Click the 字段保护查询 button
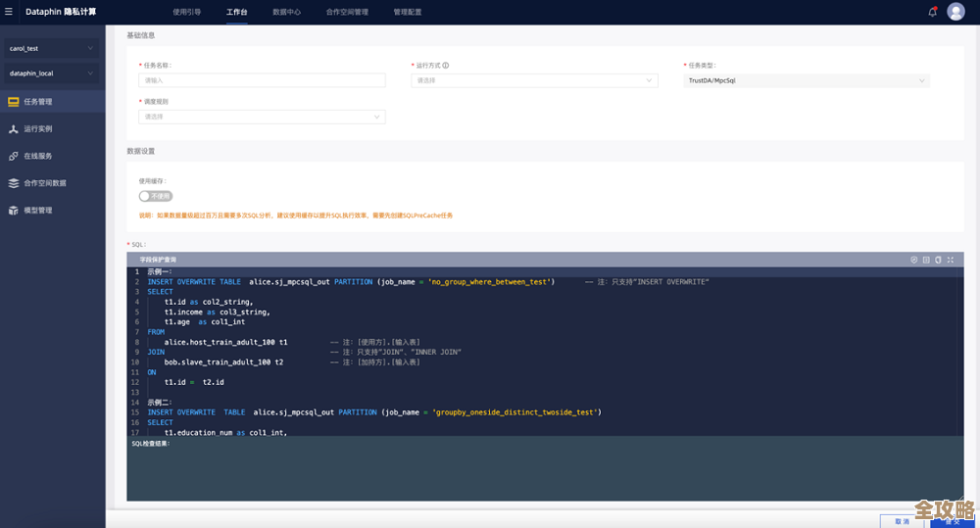Screen dimensions: 980x528 coord(158,260)
